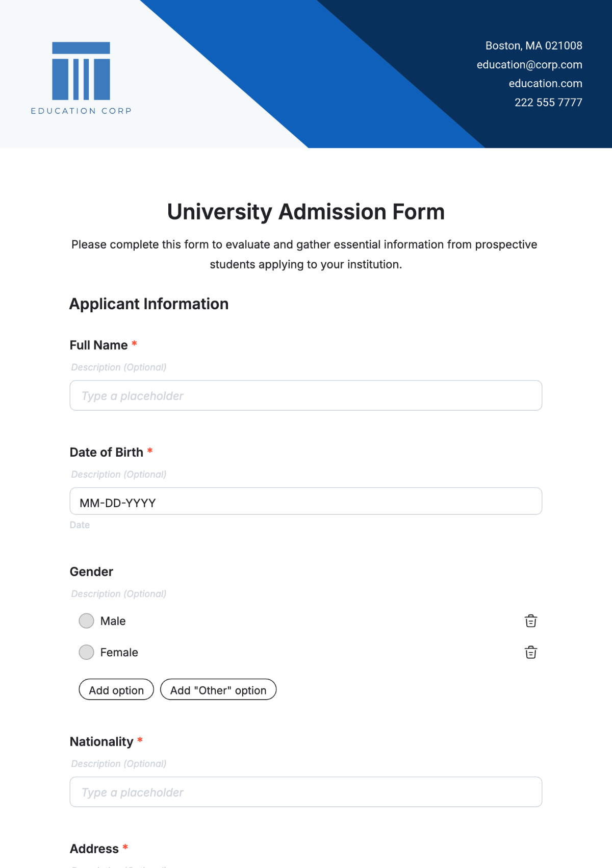Edit the Nationality description field
This screenshot has height=868, width=612.
tap(119, 764)
